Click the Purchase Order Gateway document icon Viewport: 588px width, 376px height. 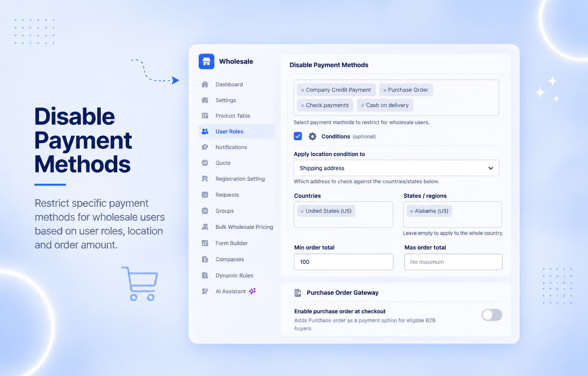point(298,293)
